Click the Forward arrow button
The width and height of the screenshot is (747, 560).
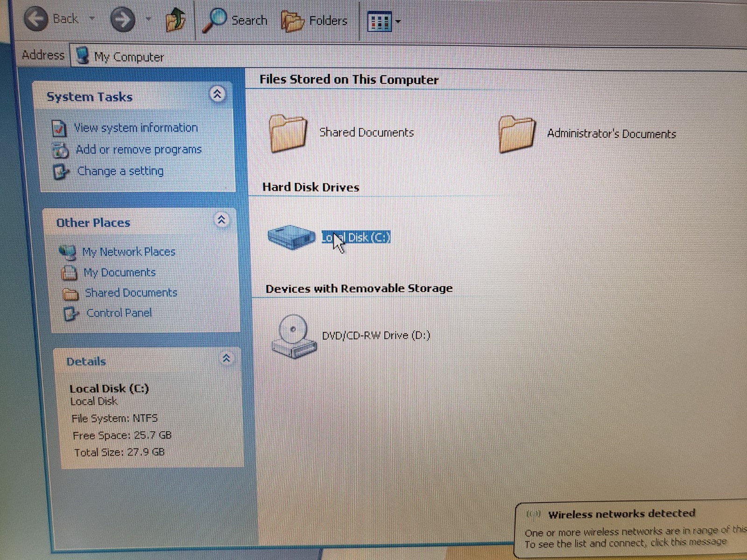(x=122, y=20)
